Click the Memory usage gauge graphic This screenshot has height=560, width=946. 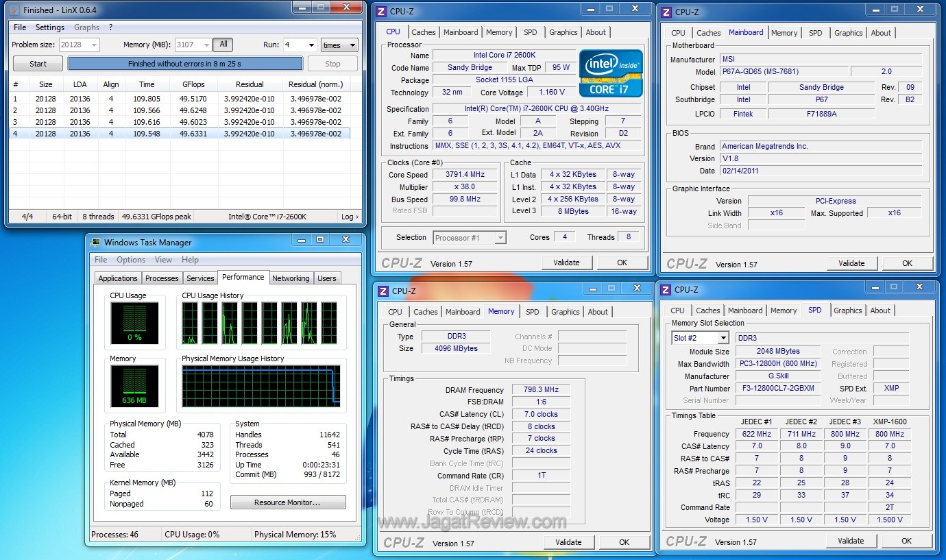click(134, 386)
